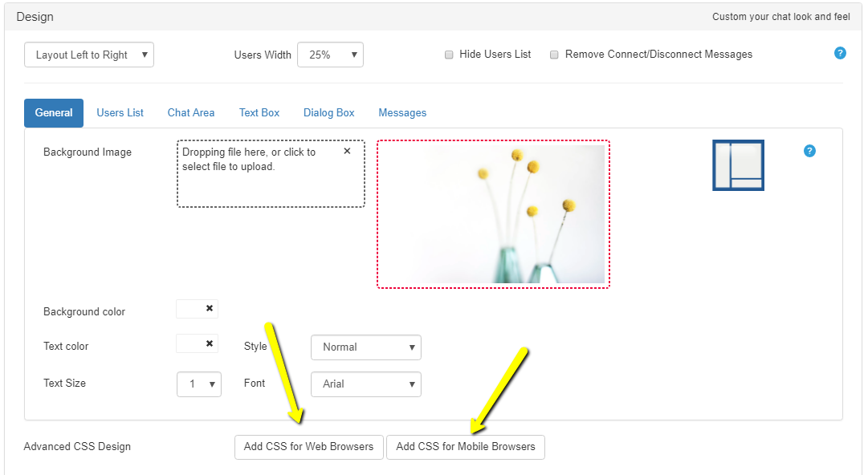Screen dimensions: 868x475
Task: Expand the Users Width 25% dropdown
Action: pyautogui.click(x=330, y=55)
